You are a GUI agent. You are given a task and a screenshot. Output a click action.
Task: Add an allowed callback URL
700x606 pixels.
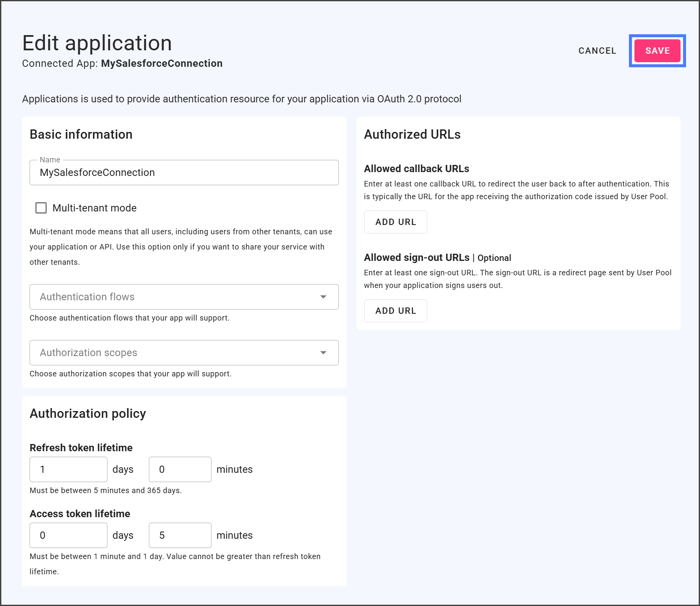pos(395,222)
